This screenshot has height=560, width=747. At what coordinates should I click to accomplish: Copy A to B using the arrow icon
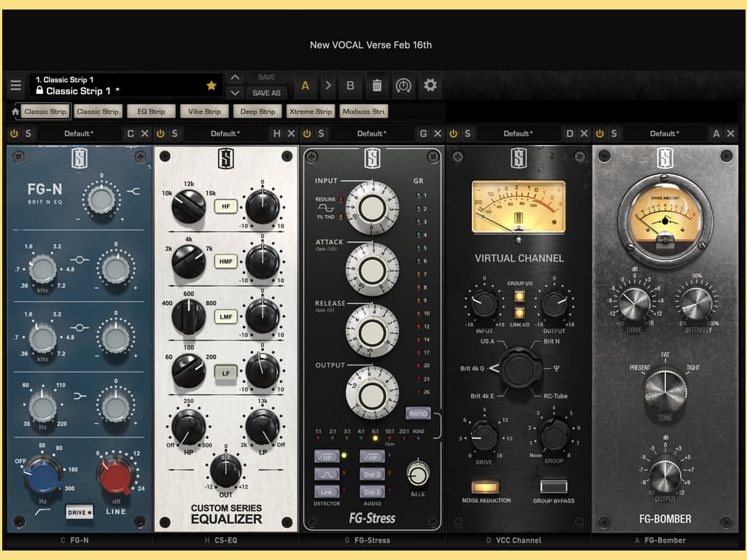click(328, 85)
